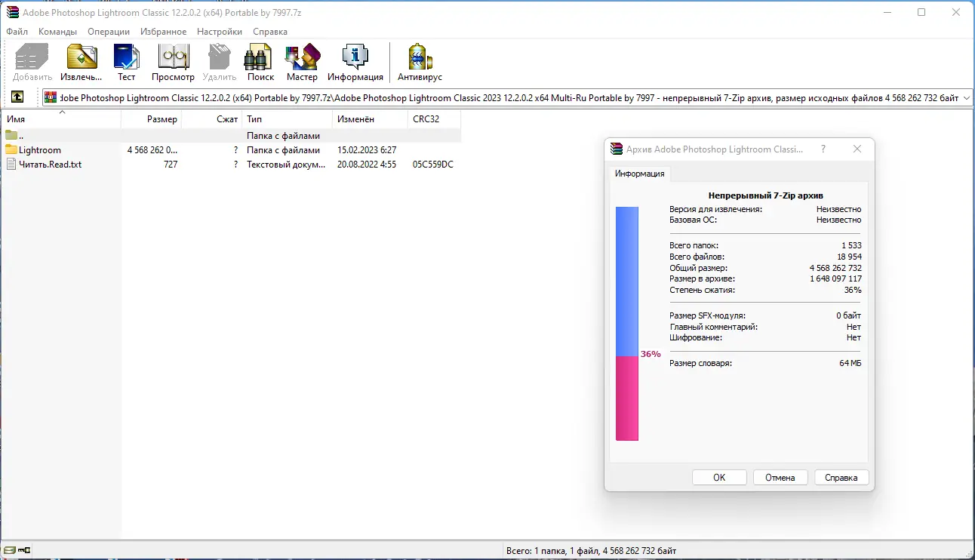This screenshot has height=560, width=975.
Task: Click the Читать.Read.txt file icon
Action: [11, 164]
